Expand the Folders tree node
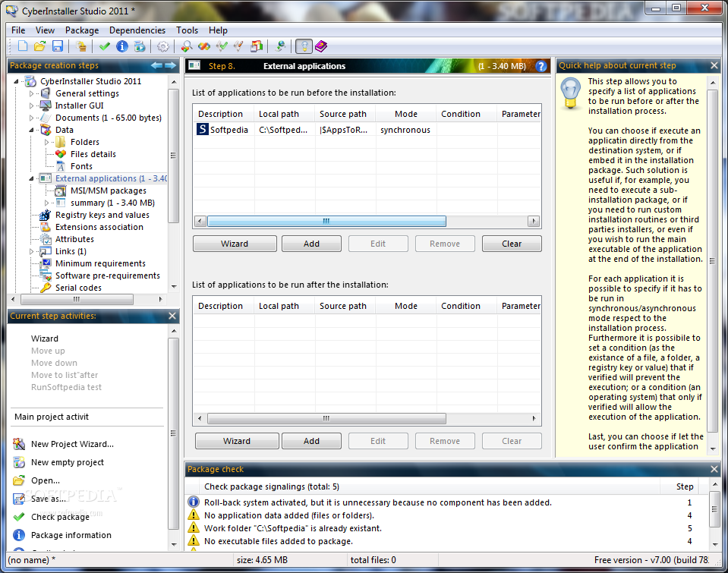This screenshot has width=728, height=573. click(x=46, y=142)
